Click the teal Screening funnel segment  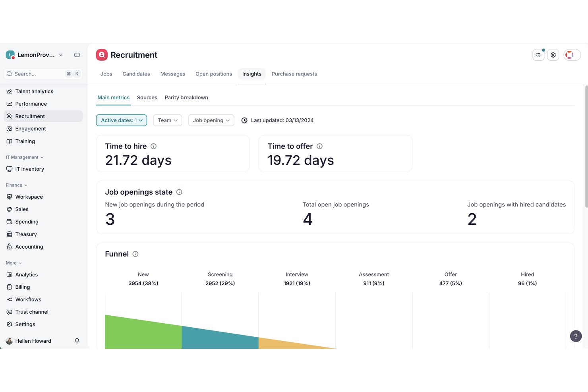coord(220,340)
